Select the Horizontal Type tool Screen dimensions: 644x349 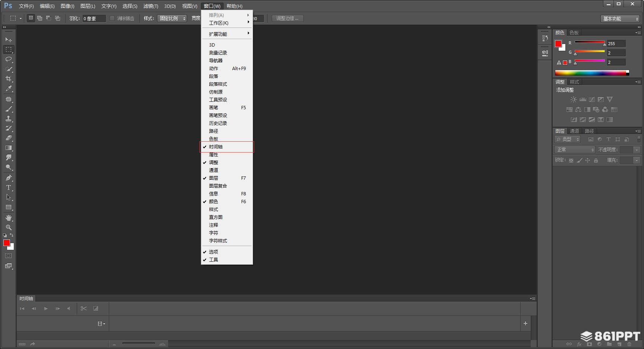(9, 188)
